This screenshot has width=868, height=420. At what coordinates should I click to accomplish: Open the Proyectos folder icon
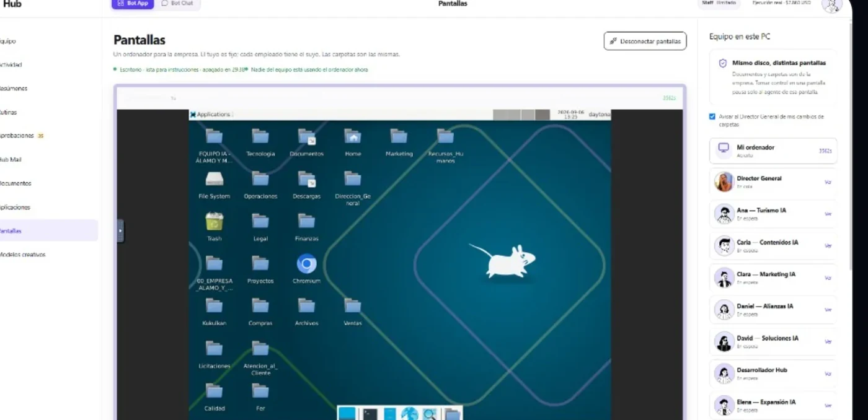pos(260,265)
